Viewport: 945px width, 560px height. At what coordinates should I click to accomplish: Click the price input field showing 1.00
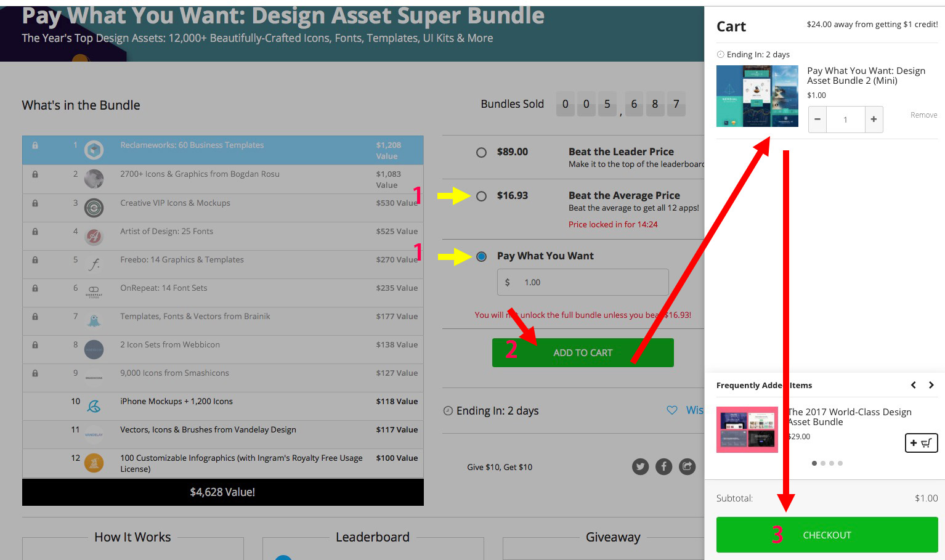pos(583,282)
